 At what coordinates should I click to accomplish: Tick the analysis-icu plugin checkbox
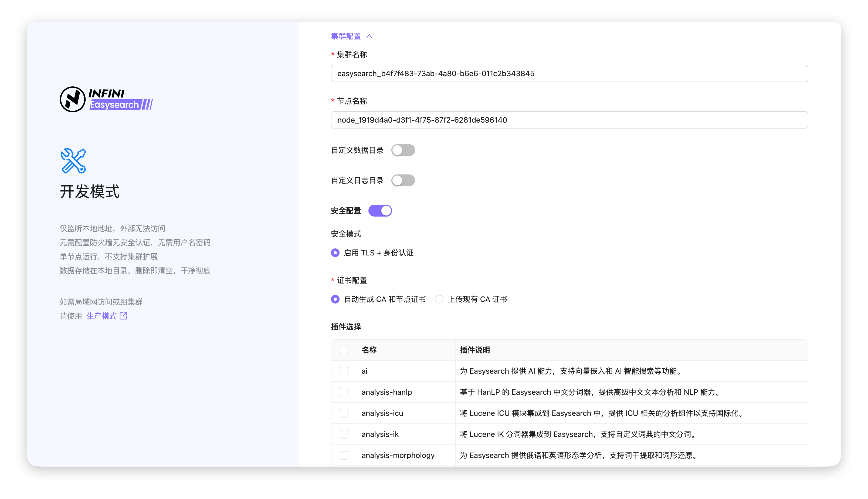pos(344,413)
